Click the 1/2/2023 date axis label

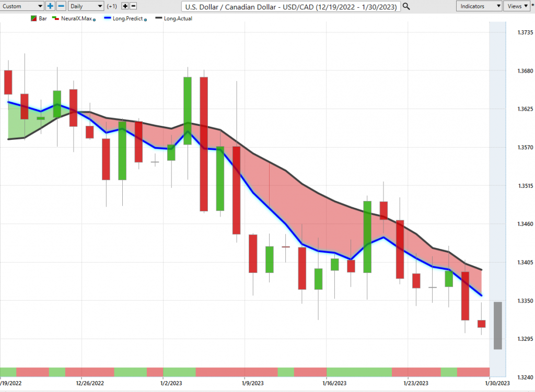[x=171, y=383]
